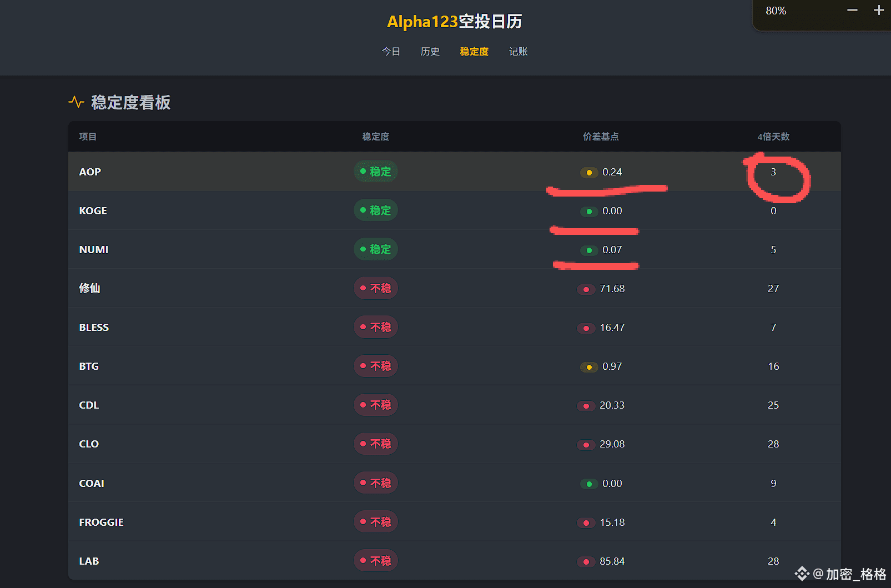Go to the 记账 tab
Image resolution: width=891 pixels, height=588 pixels.
[518, 52]
